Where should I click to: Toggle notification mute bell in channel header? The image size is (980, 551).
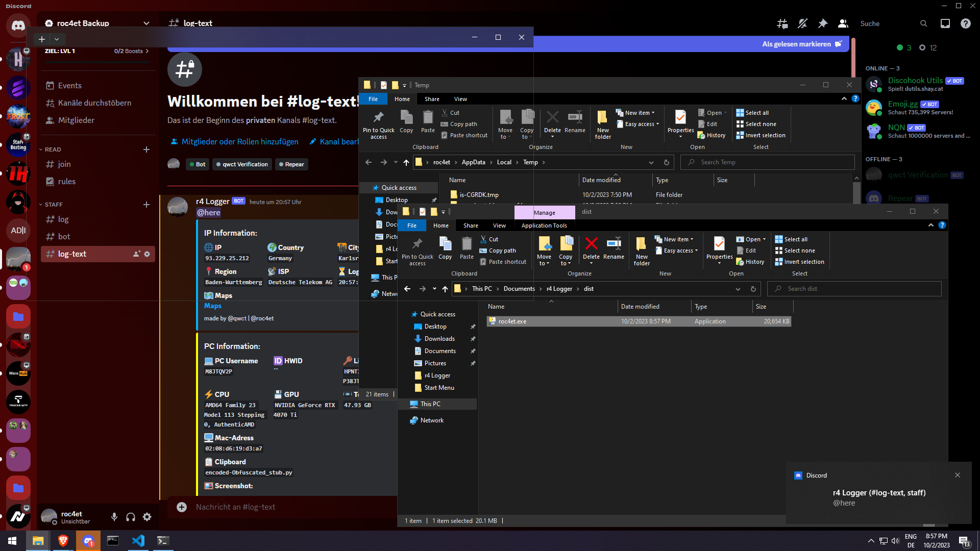point(802,23)
